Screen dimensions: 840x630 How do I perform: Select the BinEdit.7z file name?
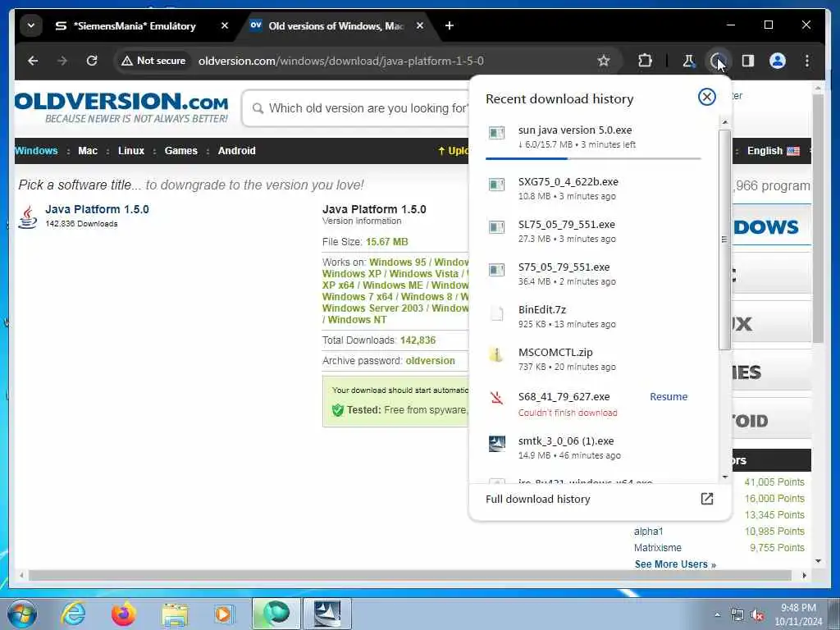pos(541,309)
